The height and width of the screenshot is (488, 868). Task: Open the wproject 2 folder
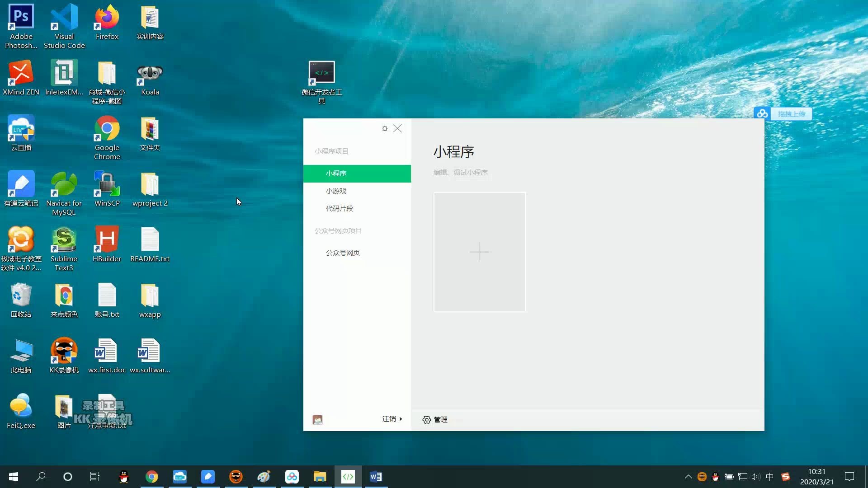click(150, 189)
